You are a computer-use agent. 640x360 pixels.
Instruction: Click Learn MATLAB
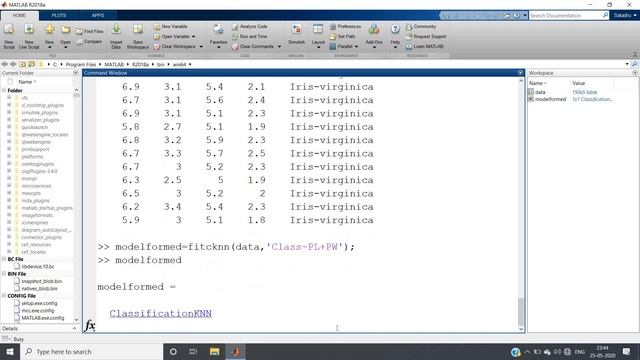pyautogui.click(x=424, y=47)
